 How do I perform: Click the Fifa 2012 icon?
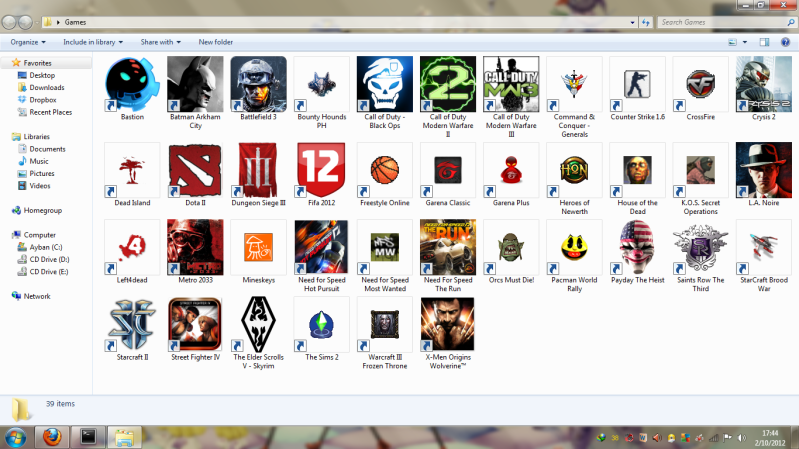[322, 170]
